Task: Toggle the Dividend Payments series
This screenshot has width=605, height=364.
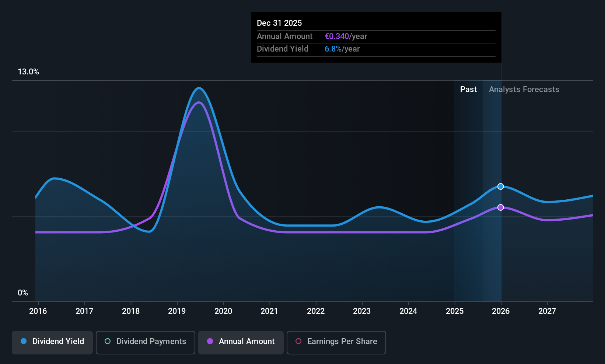Action: tap(146, 342)
